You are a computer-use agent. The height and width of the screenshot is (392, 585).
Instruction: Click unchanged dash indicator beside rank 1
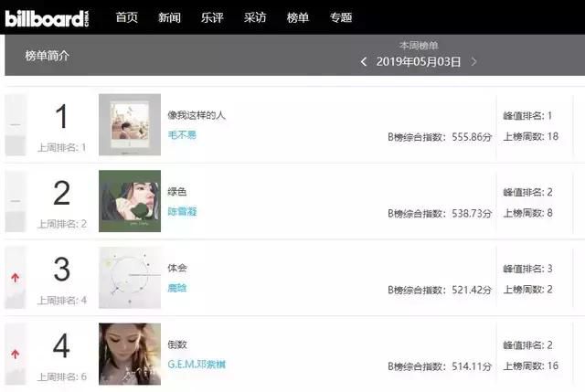pyautogui.click(x=16, y=124)
